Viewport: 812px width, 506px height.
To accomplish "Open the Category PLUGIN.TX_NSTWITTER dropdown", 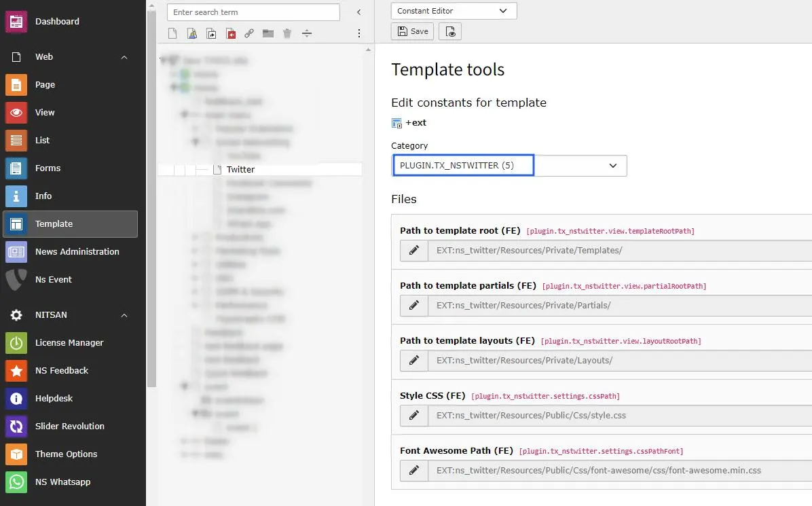I will tap(509, 166).
